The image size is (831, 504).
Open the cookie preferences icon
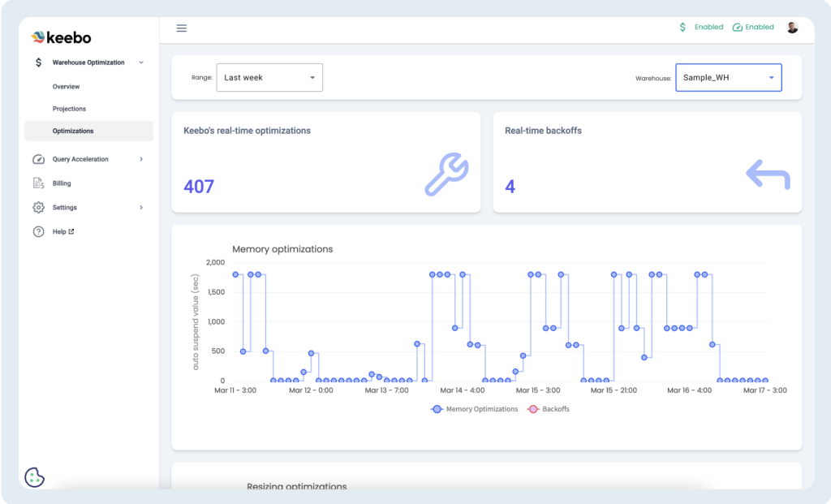coord(34,477)
